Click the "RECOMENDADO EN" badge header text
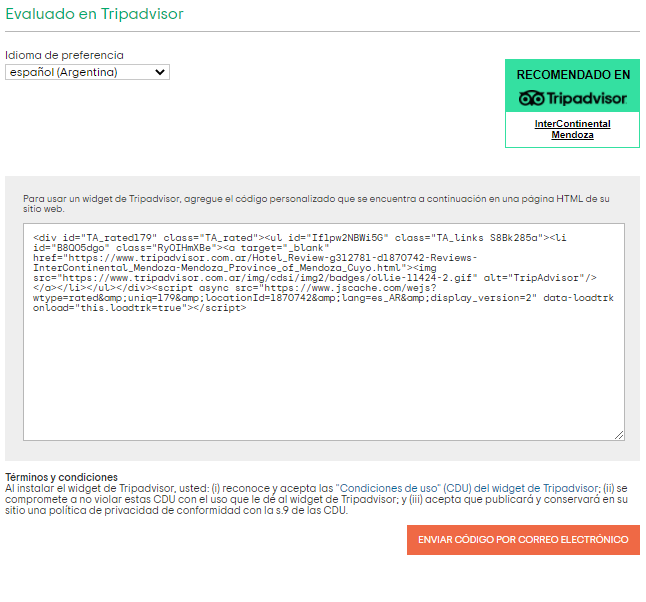The width and height of the screenshot is (646, 602). tap(572, 75)
